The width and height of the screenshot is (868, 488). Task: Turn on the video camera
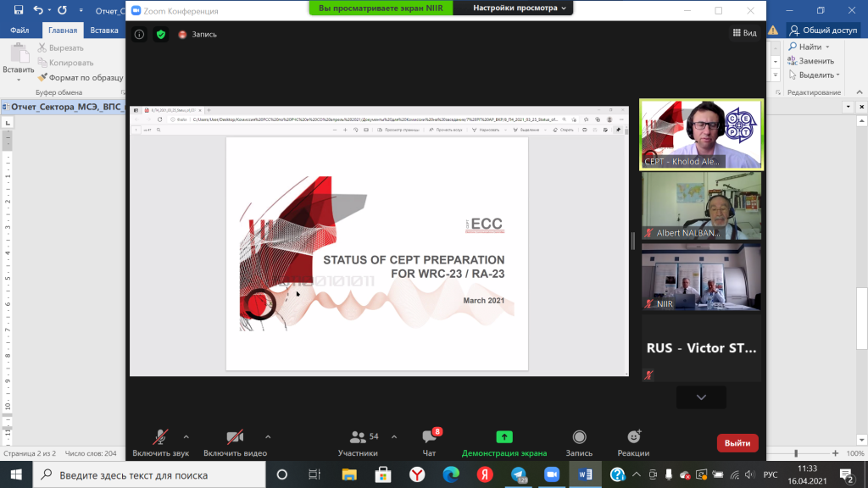(235, 437)
